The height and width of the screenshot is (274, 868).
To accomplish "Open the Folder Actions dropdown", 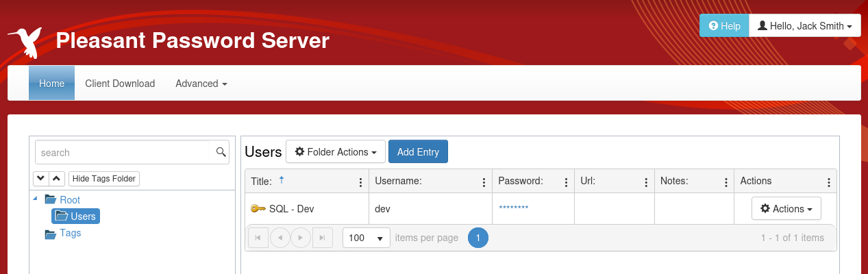I will point(336,152).
